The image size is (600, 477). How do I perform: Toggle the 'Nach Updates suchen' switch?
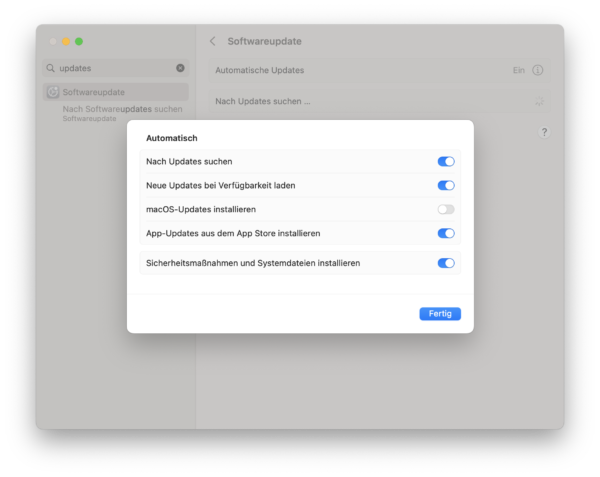(x=446, y=161)
